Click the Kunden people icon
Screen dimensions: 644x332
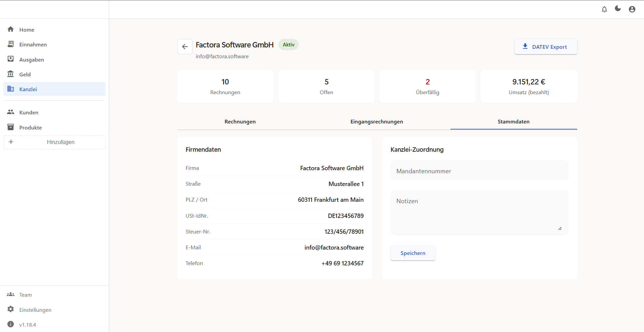click(11, 112)
